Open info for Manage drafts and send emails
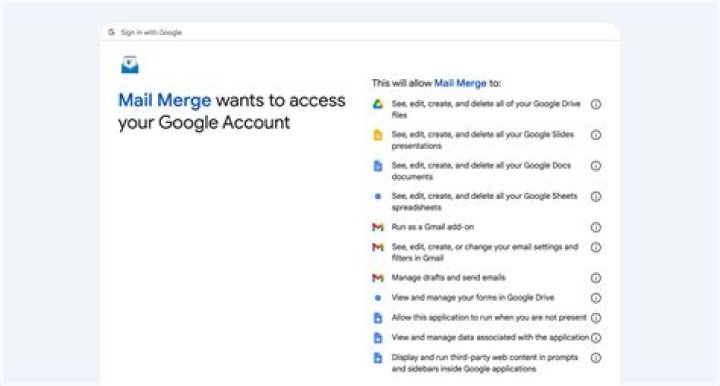 pos(596,278)
